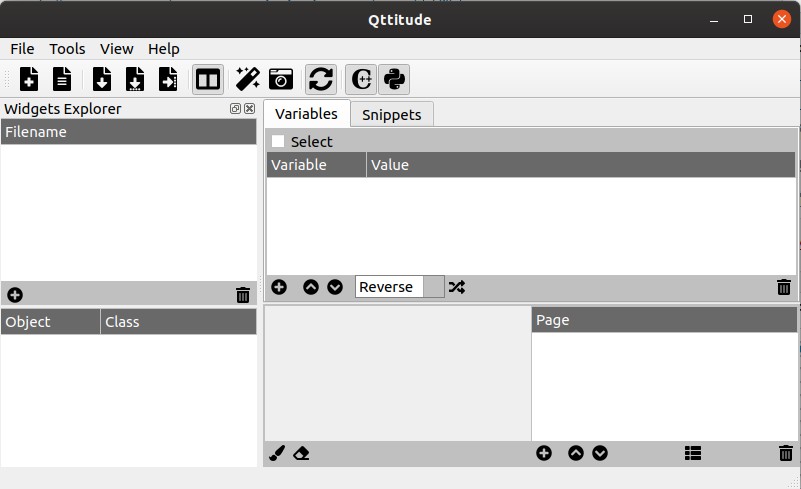Toggle the C++ language button
801x489 pixels.
361,79
